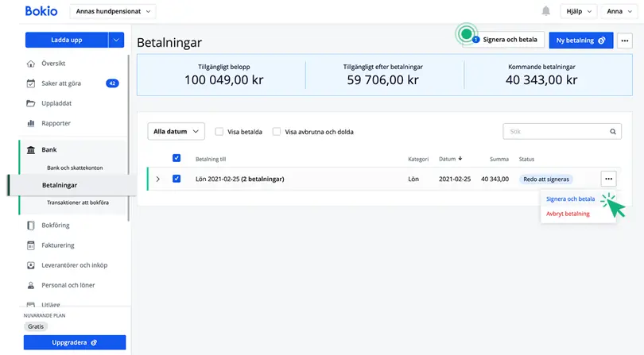Screen dimensions: 644x355
Task: Click the 59 706,00 kr value
Action: [382, 79]
